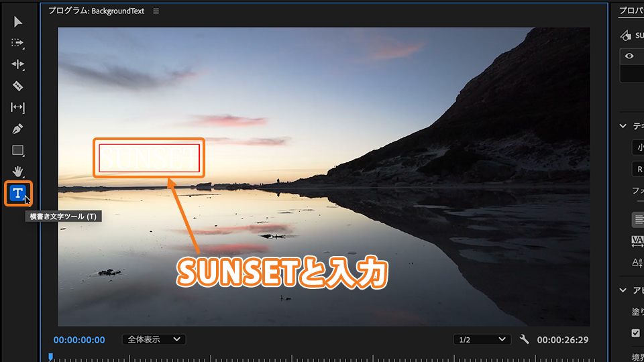Click the duration timecode 00:00:26:29
The width and height of the screenshot is (644, 362).
point(563,340)
